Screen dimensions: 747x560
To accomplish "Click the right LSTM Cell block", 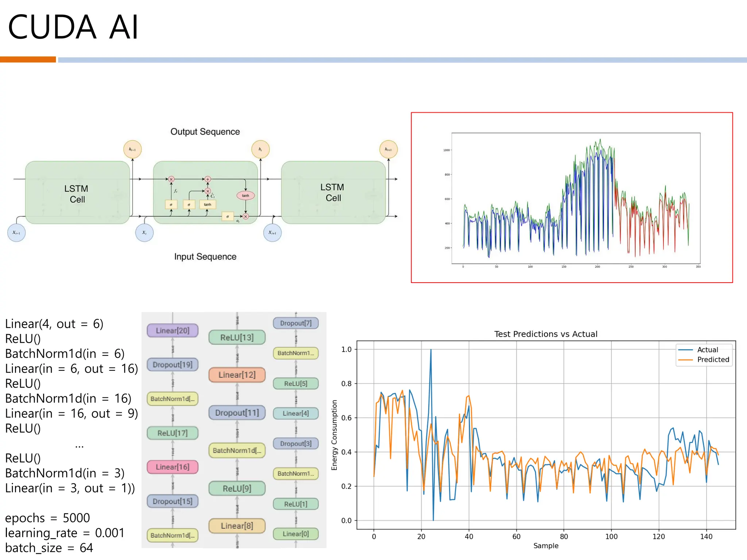I will click(x=333, y=192).
